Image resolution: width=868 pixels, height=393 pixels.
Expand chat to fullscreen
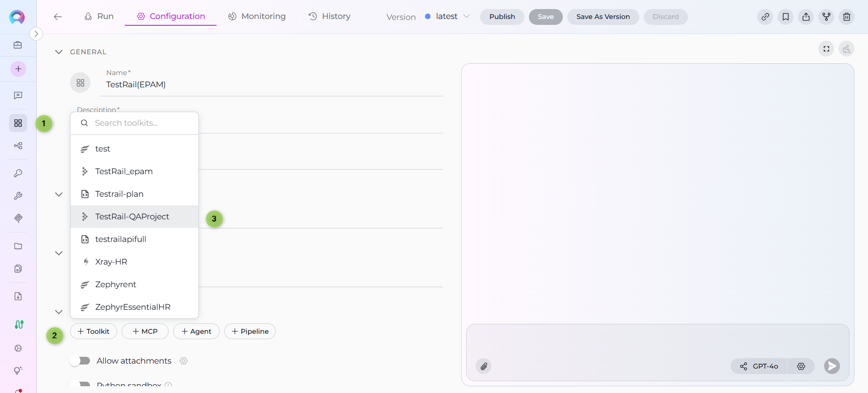(x=826, y=49)
